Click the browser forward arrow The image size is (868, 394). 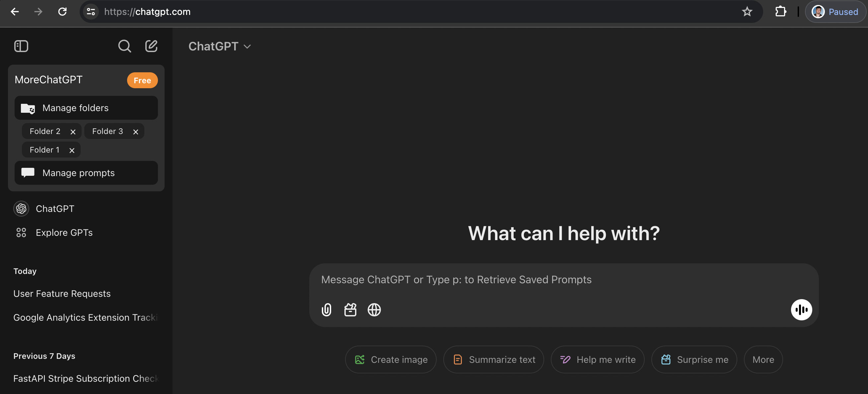[38, 12]
